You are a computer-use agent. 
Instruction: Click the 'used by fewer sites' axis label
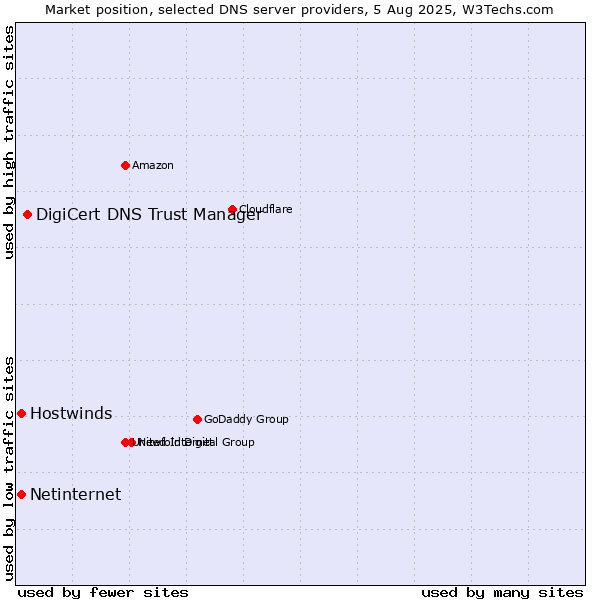click(x=103, y=593)
